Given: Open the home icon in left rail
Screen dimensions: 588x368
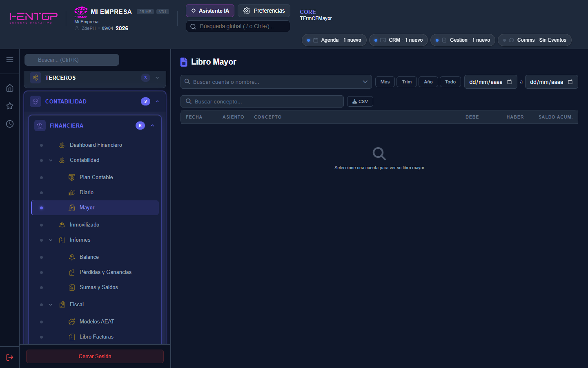Looking at the screenshot, I should click(x=10, y=88).
